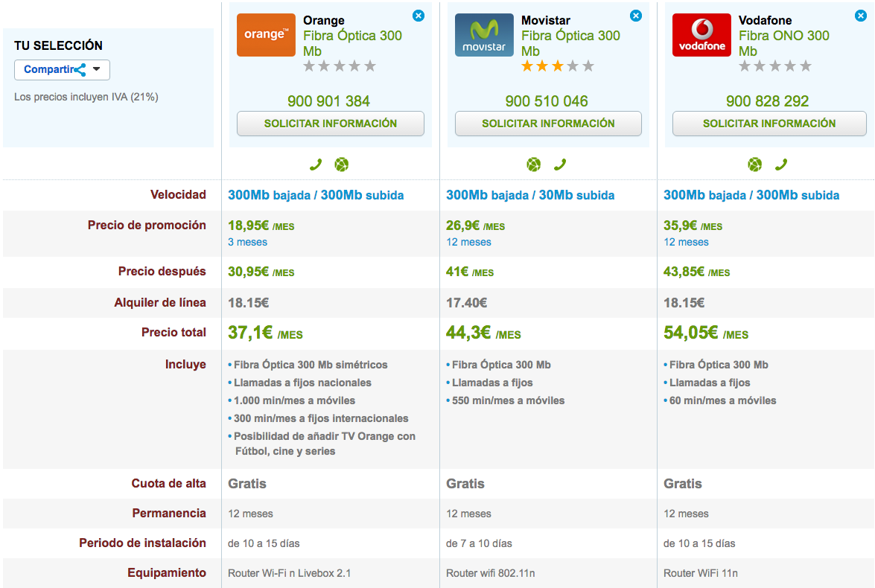875x588 pixels.
Task: Remove Movistar from the comparison
Action: click(x=636, y=16)
